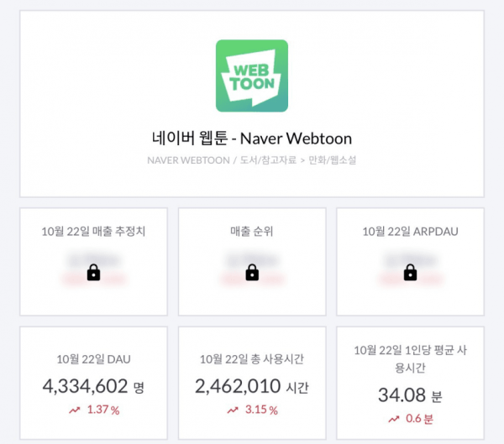Image resolution: width=504 pixels, height=444 pixels.
Task: Click the 1.37 % DAU change value
Action: click(103, 410)
